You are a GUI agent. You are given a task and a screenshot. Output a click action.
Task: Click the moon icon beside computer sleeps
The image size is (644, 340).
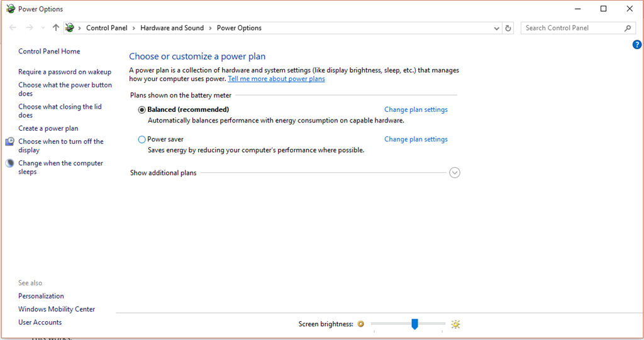(10, 163)
